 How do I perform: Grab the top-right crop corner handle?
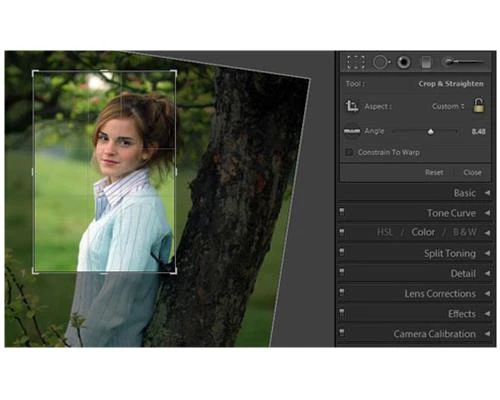(x=175, y=72)
